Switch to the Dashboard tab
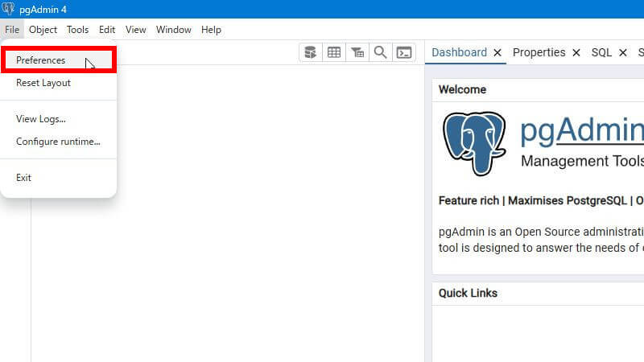The image size is (644, 362). point(459,52)
